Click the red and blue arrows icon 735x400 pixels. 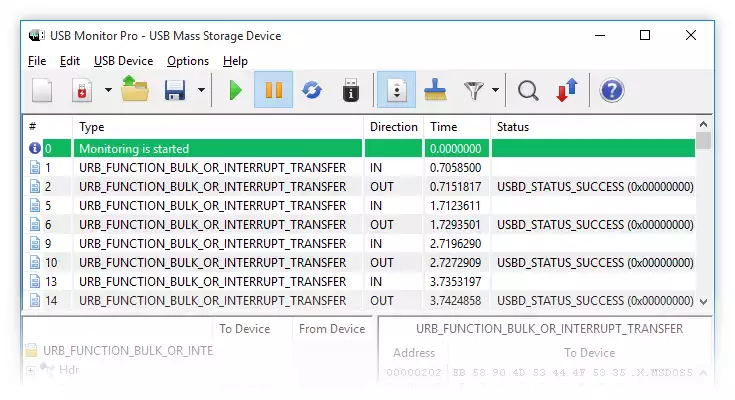567,91
